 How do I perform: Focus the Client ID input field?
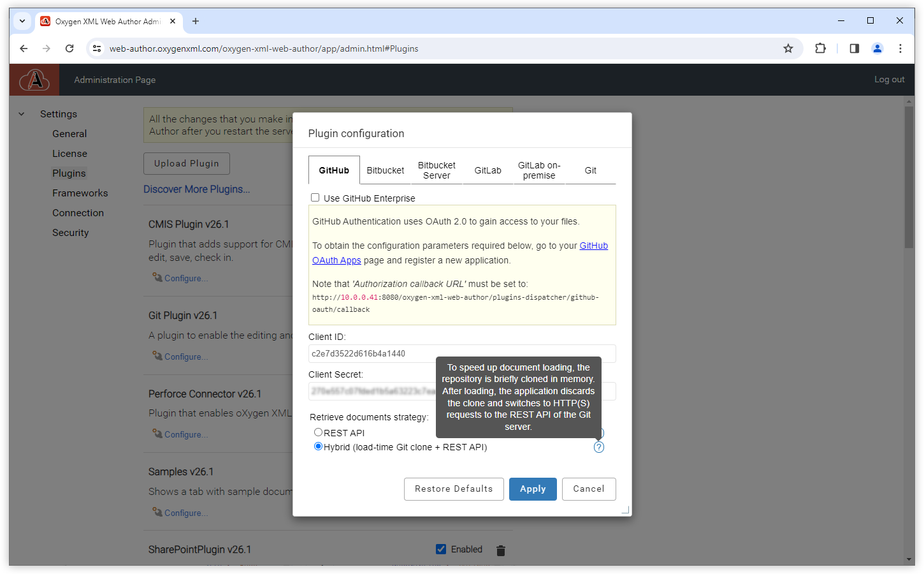coord(462,353)
